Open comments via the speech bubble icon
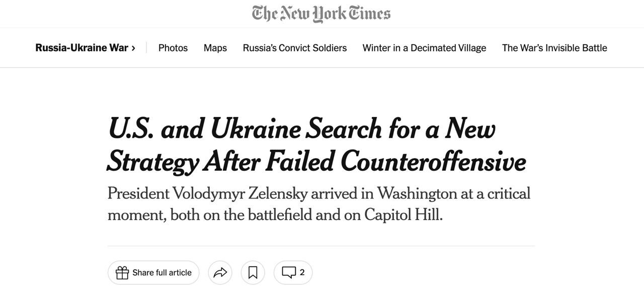Viewport: 644px width, 299px height. [289, 272]
